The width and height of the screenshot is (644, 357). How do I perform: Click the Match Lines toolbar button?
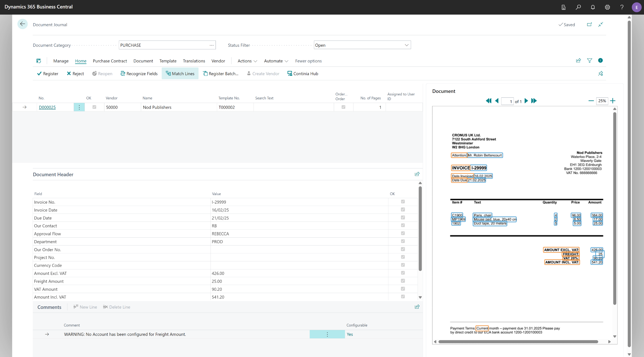coord(180,74)
